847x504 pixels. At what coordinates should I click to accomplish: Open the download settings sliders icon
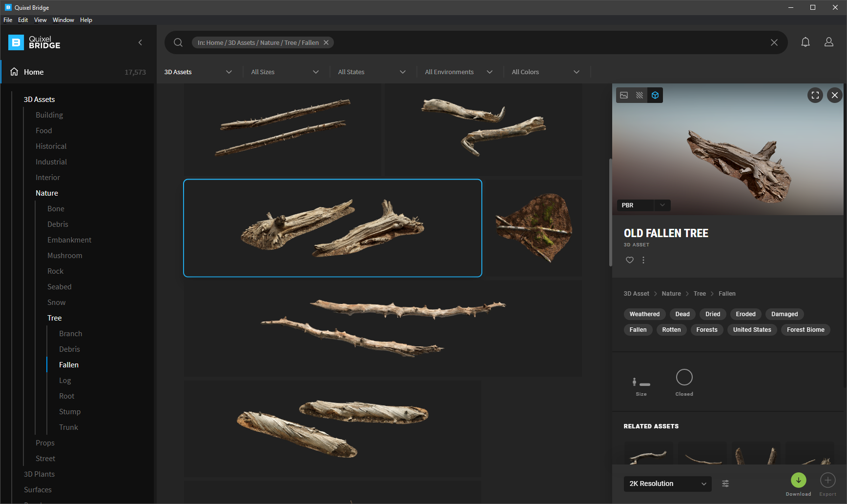click(725, 484)
